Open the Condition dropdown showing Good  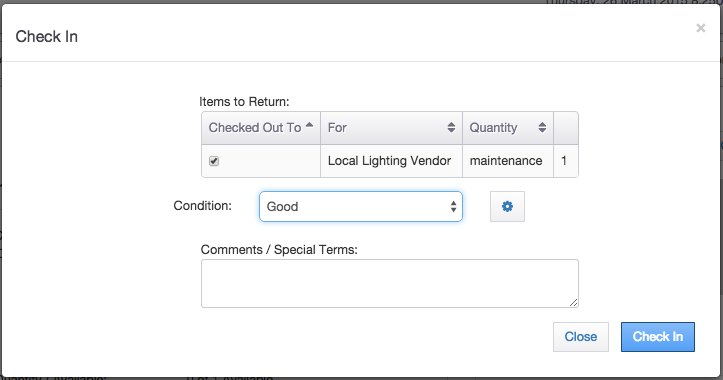361,207
